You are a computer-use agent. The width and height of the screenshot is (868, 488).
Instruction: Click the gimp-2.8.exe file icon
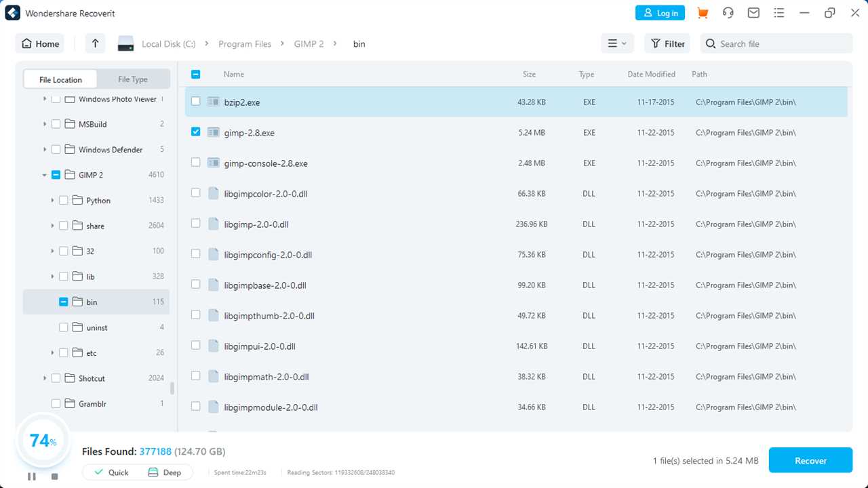click(x=214, y=132)
